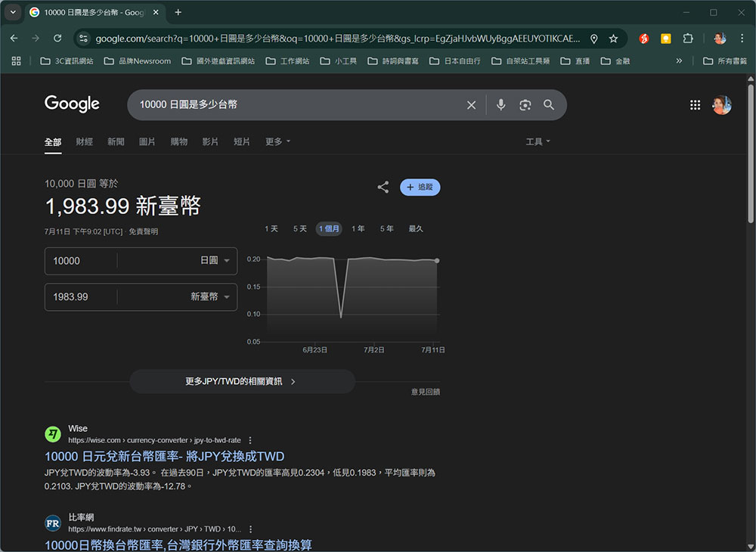Switch to the 短片 tab
Screen dimensions: 756x552
pos(242,141)
